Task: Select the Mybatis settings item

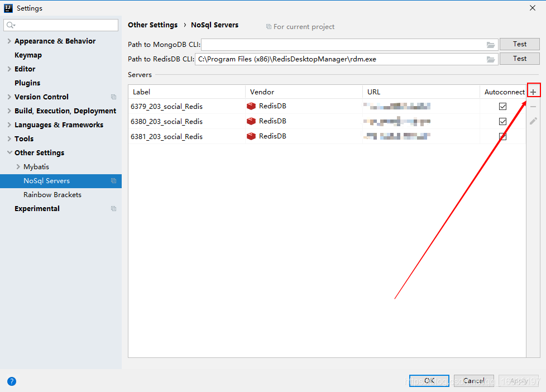Action: pos(36,167)
